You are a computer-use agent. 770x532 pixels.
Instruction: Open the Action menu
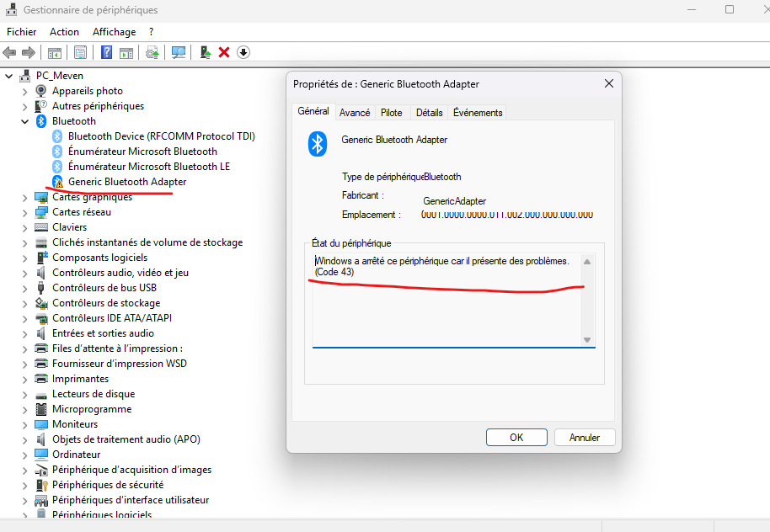(64, 32)
